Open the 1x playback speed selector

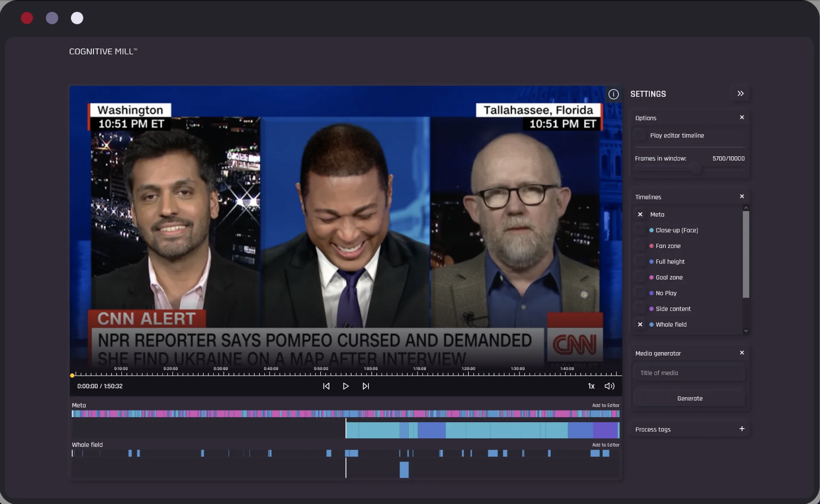tap(591, 386)
